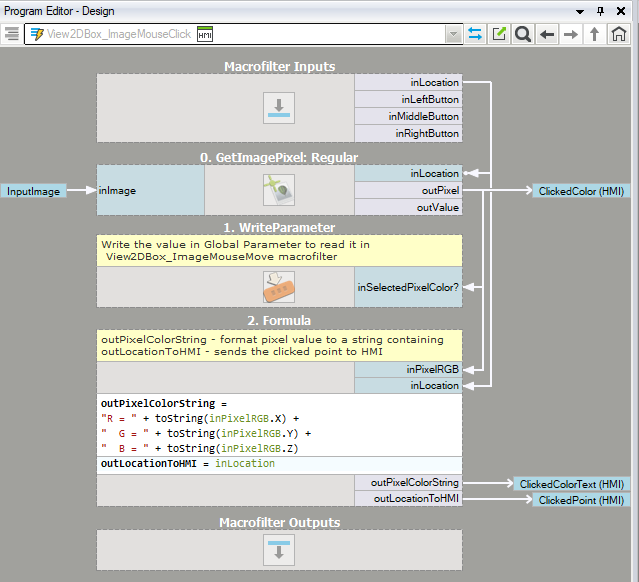639x582 pixels.
Task: Open the panel window options dropdown
Action: pos(580,10)
